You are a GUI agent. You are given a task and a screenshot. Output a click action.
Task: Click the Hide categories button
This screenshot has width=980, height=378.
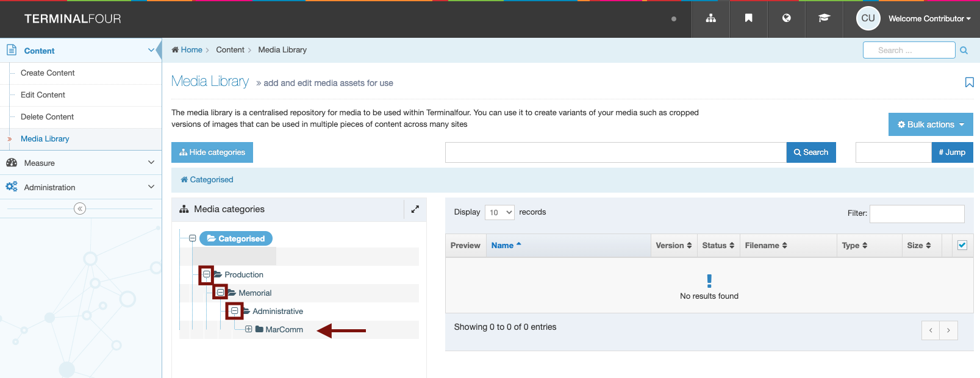pyautogui.click(x=212, y=152)
